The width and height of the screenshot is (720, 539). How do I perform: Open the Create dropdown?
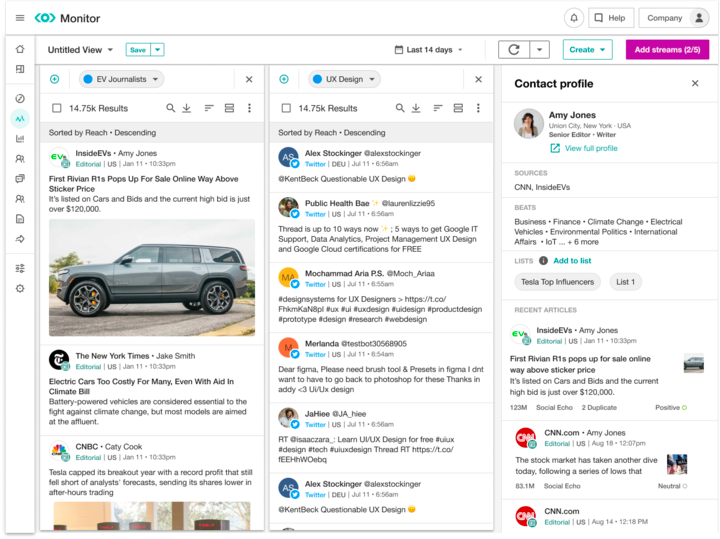(587, 50)
